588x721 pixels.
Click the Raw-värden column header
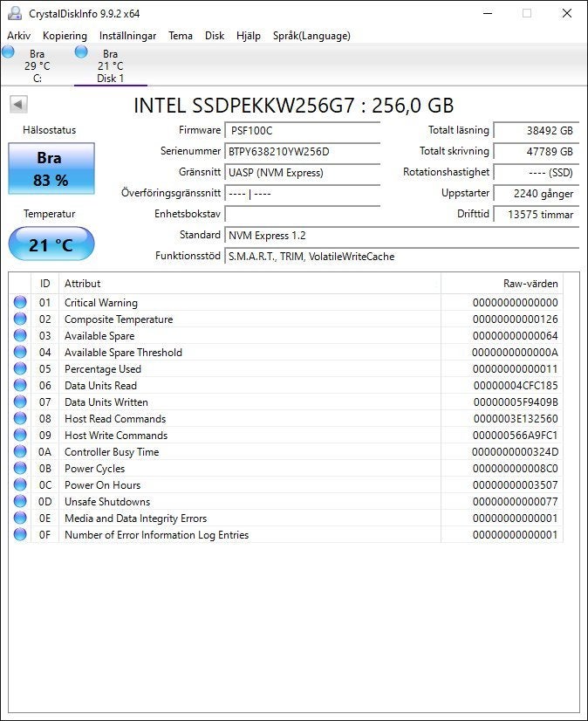point(502,283)
